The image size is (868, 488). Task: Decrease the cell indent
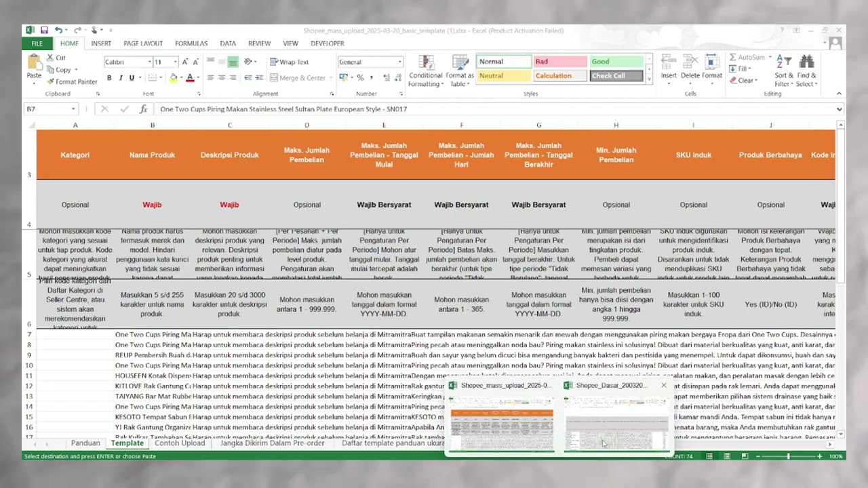coord(248,78)
